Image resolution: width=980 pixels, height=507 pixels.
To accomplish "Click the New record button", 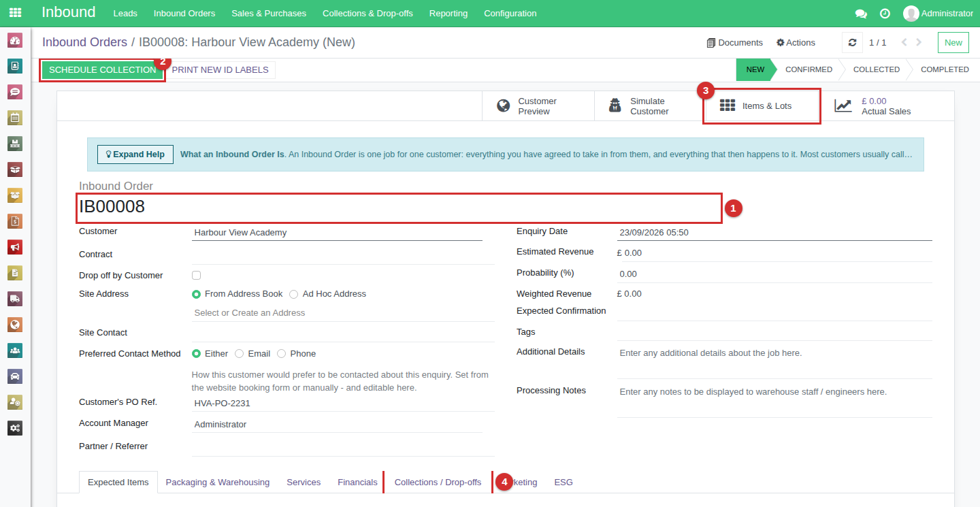I will 953,42.
